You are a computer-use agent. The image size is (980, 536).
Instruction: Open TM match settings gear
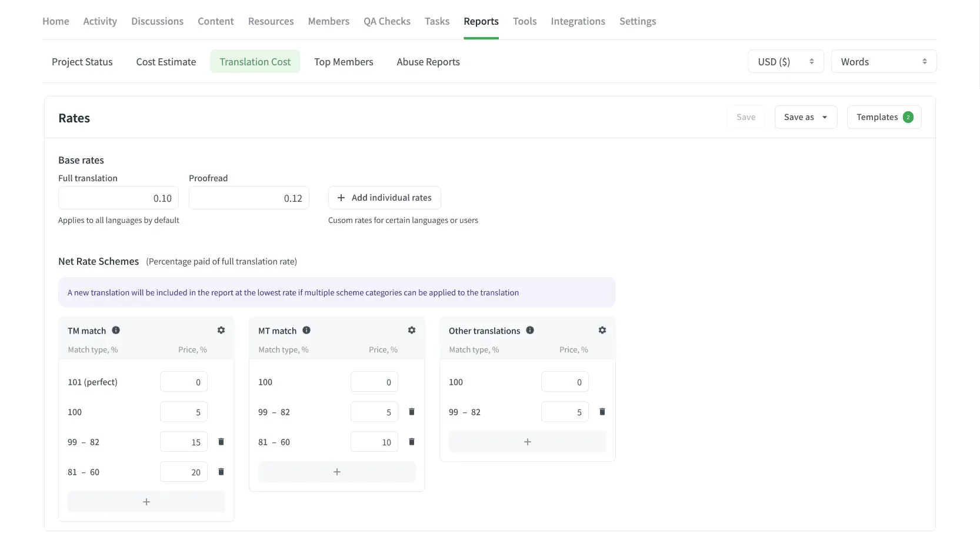pyautogui.click(x=221, y=331)
